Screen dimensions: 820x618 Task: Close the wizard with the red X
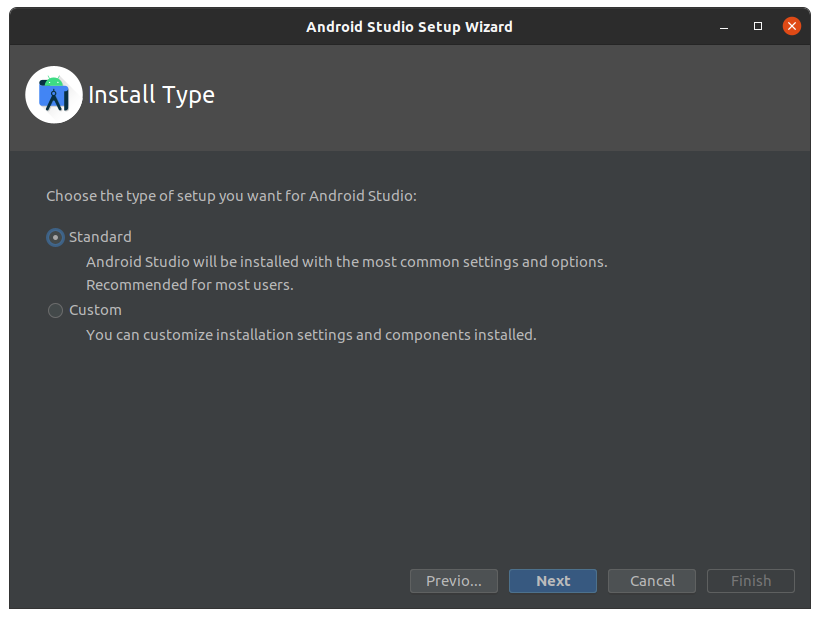(791, 26)
